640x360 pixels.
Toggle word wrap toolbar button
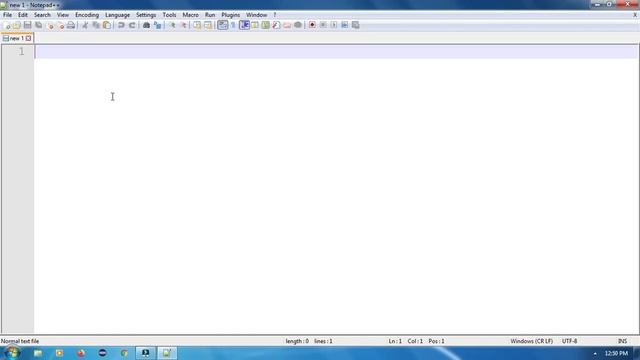[x=222, y=25]
